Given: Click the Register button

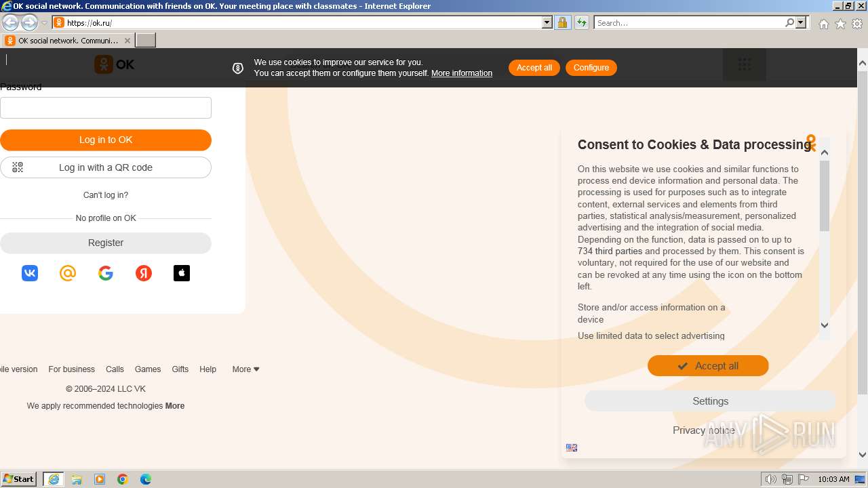Looking at the screenshot, I should click(x=106, y=243).
